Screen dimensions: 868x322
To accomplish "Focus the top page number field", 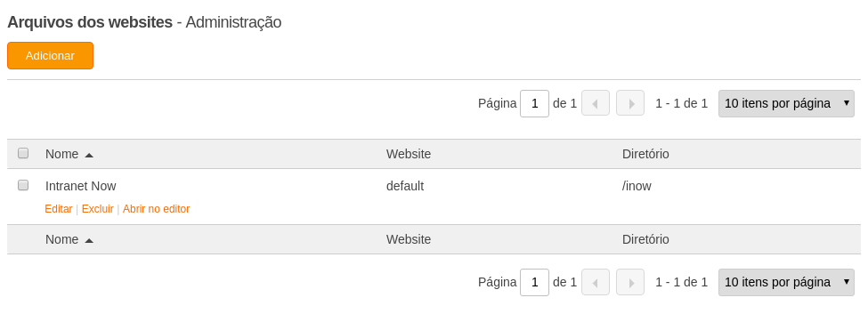I will pyautogui.click(x=535, y=103).
